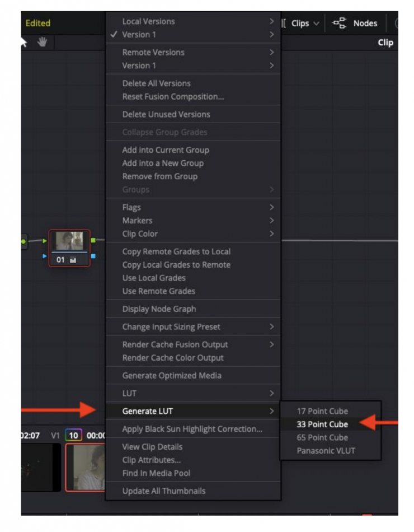This screenshot has height=532, width=414.
Task: Expand Change Input Sizing Preset submenu
Action: [x=171, y=326]
